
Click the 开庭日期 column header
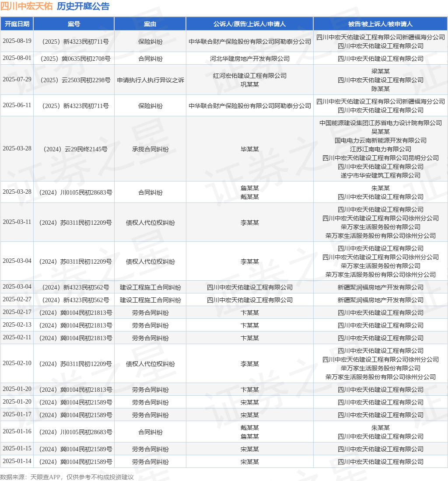coord(17,24)
